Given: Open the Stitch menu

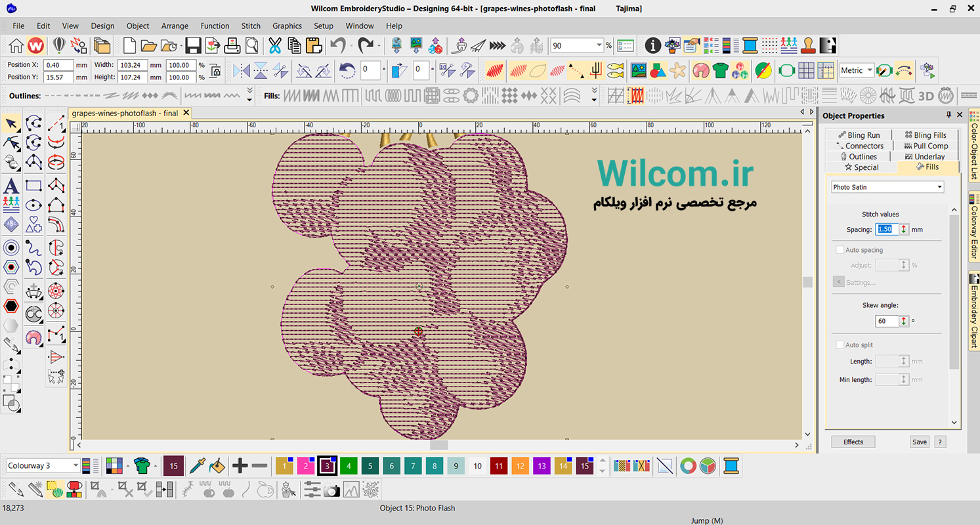Looking at the screenshot, I should (x=251, y=26).
